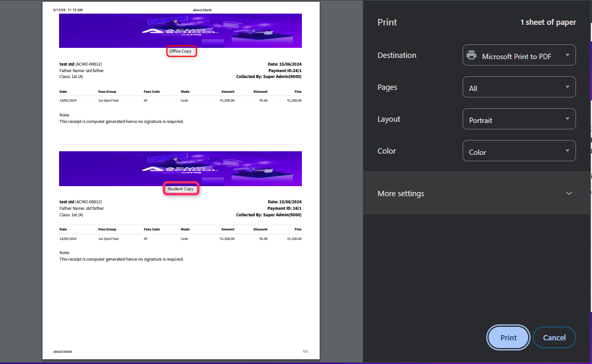
Task: Click the Destination label
Action: [396, 56]
